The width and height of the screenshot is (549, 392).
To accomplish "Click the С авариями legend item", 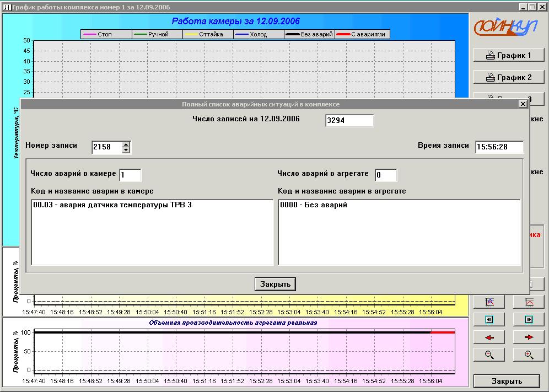I will [362, 34].
